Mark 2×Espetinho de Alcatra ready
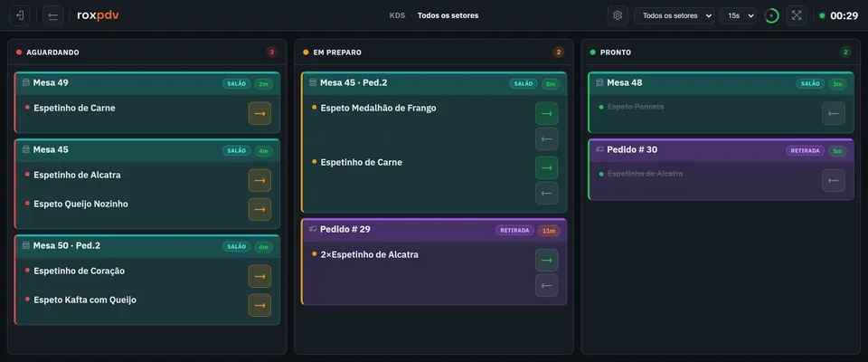The image size is (868, 362). pyautogui.click(x=546, y=260)
